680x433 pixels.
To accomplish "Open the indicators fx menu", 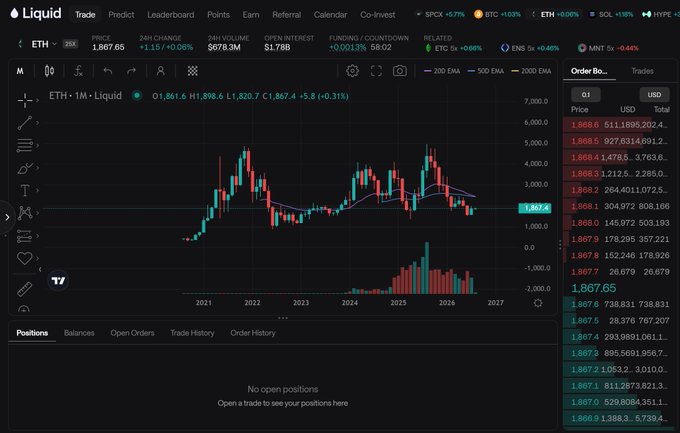I will [x=78, y=71].
